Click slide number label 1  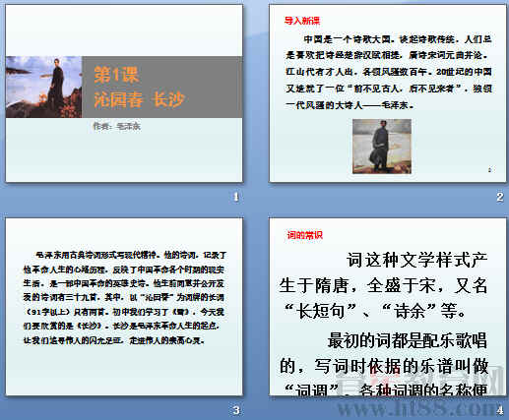(x=235, y=197)
